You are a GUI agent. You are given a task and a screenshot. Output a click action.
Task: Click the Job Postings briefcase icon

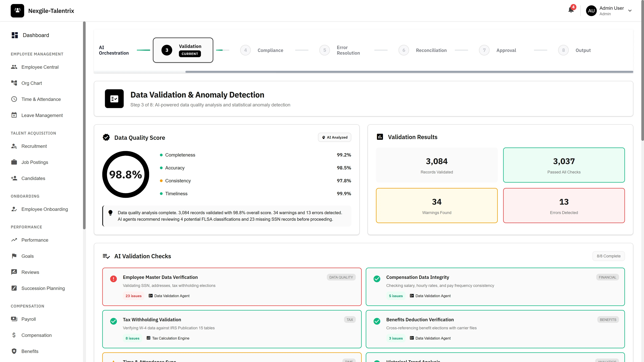[14, 162]
